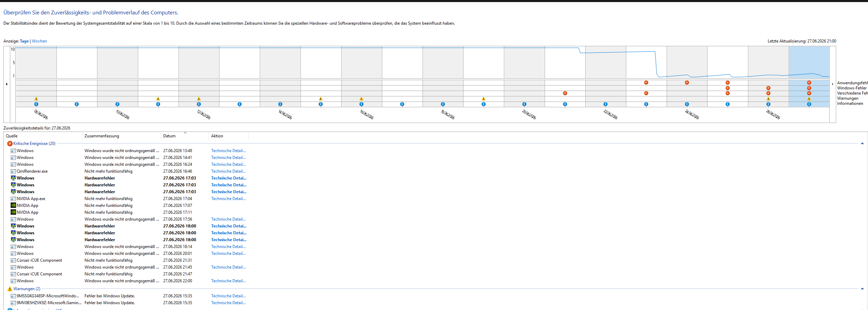Open Technische Details for Windows 17:56 event
The width and height of the screenshot is (868, 310).
point(228,219)
